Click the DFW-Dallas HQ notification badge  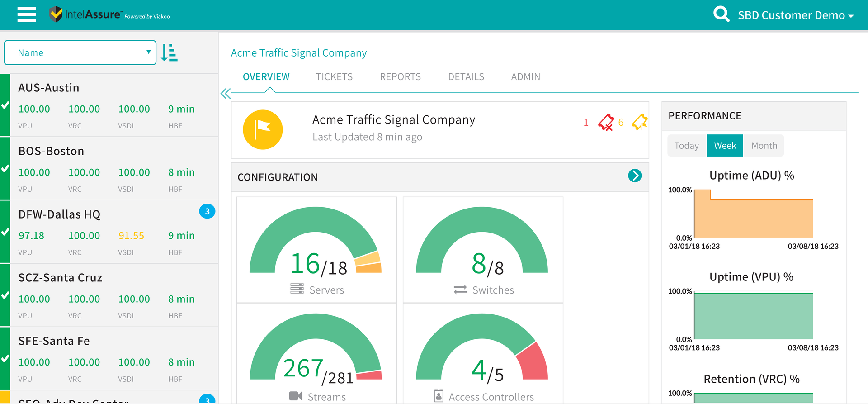tap(207, 211)
